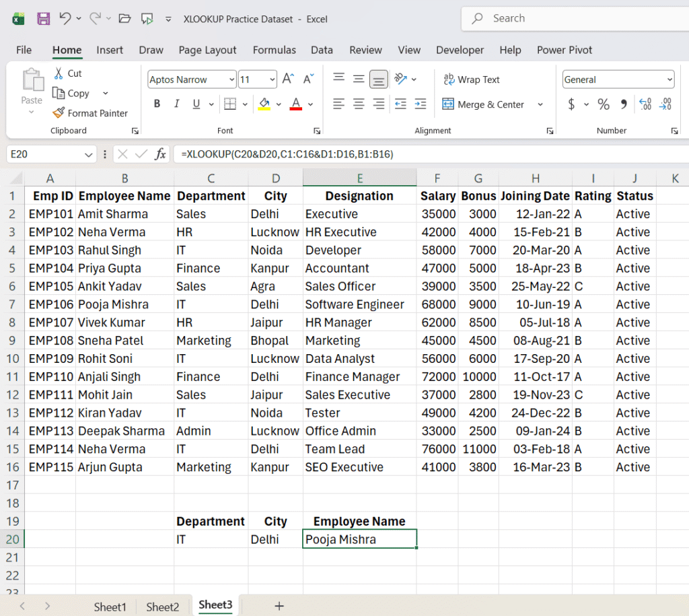689x616 pixels.
Task: Click the Increase Decimal icon
Action: pyautogui.click(x=645, y=104)
